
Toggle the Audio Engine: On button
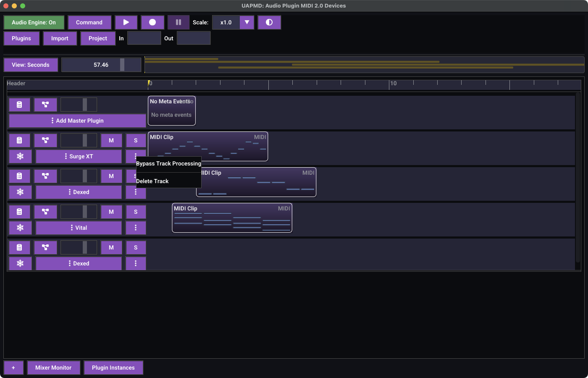[x=34, y=22]
